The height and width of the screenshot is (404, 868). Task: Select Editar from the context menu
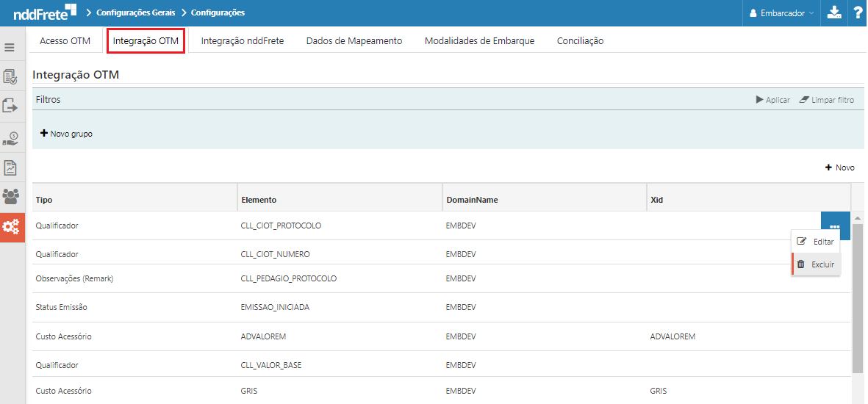coord(817,242)
